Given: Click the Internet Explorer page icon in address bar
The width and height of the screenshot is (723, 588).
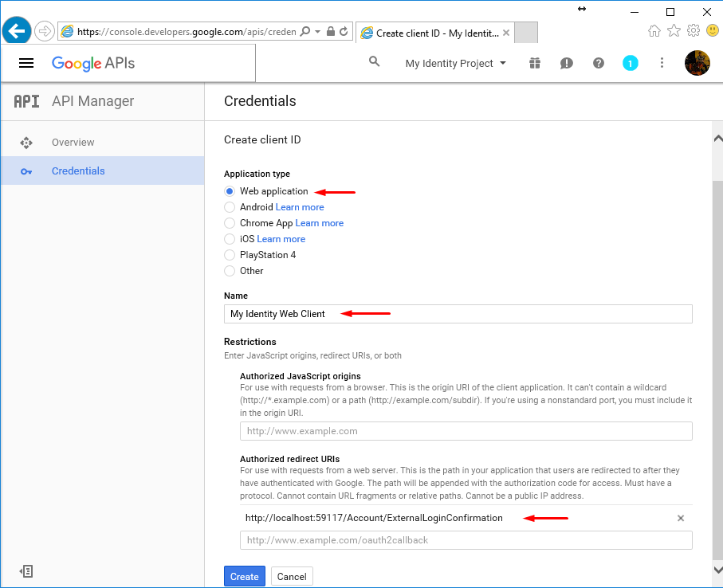Looking at the screenshot, I should (x=68, y=31).
